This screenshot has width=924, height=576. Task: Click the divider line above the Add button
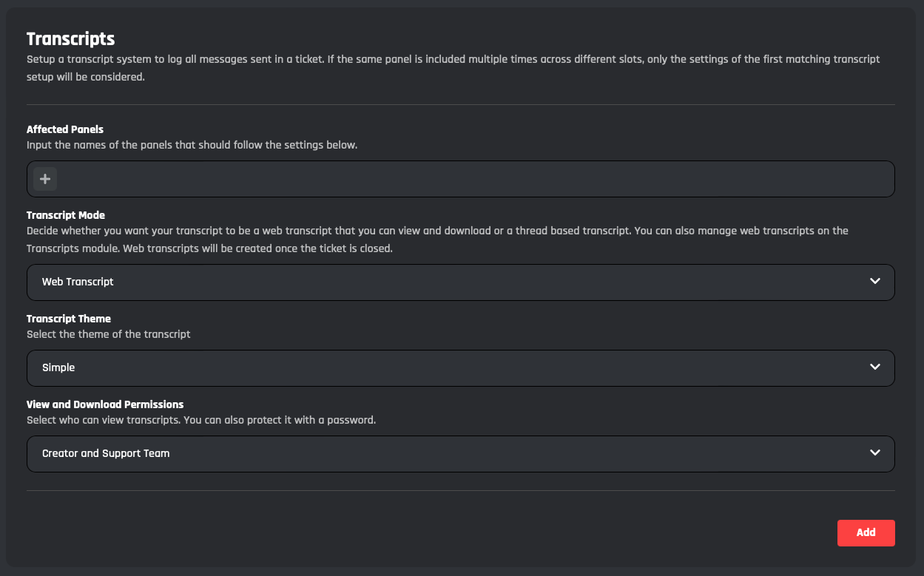point(460,490)
